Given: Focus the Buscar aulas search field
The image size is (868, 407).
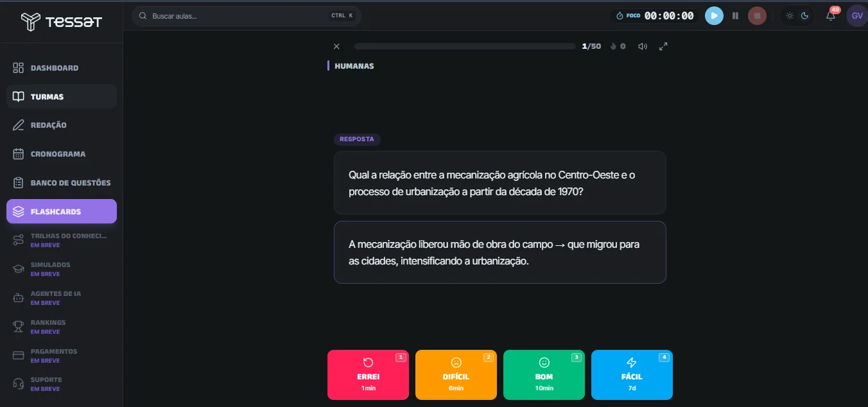Looking at the screenshot, I should [x=247, y=15].
